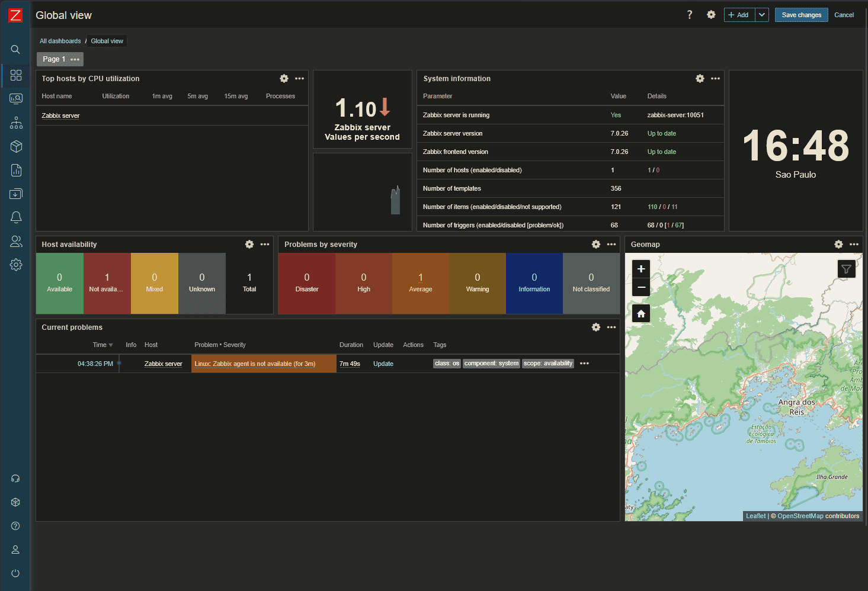Open the Services sidebar section
This screenshot has width=868, height=591.
(x=16, y=123)
